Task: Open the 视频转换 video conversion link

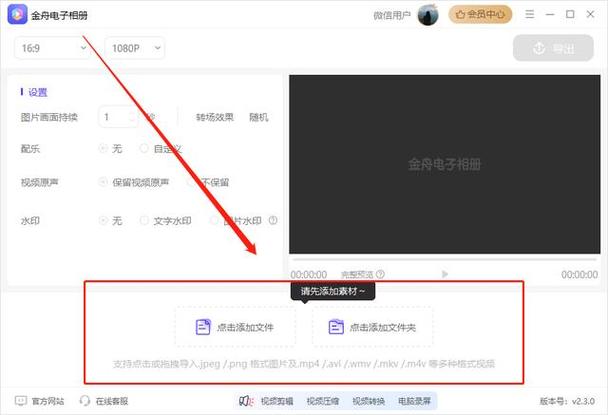Action: (368, 401)
